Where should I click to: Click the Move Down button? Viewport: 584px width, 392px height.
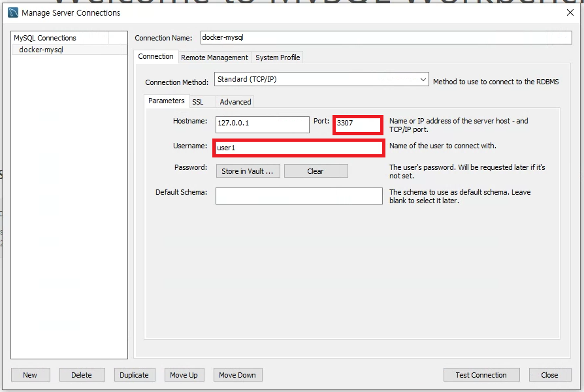[238, 375]
